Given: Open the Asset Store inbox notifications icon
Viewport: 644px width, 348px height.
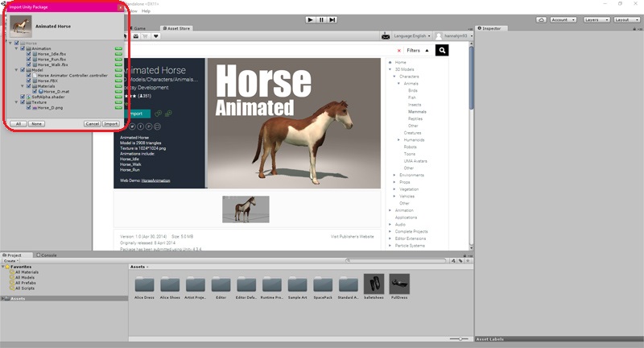Looking at the screenshot, I should (x=386, y=36).
